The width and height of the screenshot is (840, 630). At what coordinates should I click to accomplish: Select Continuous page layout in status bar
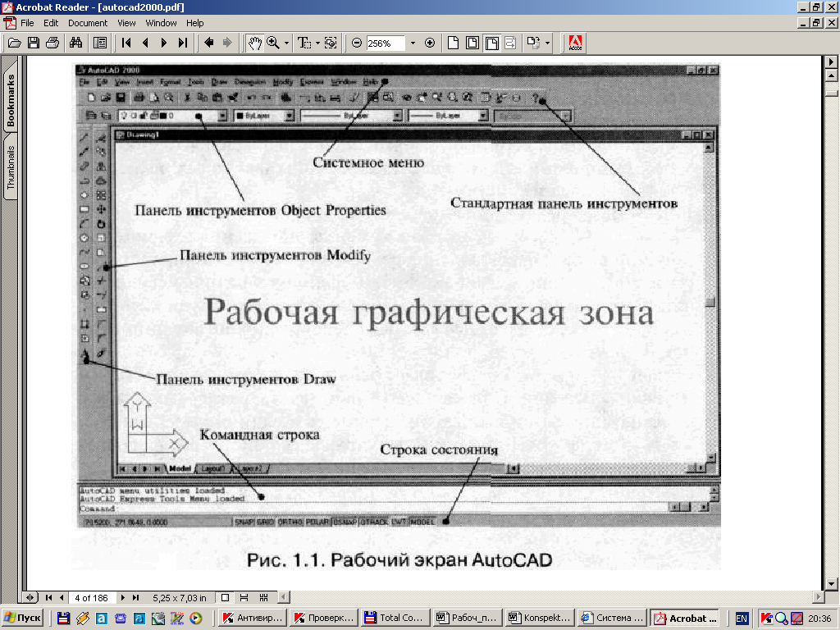pyautogui.click(x=244, y=598)
